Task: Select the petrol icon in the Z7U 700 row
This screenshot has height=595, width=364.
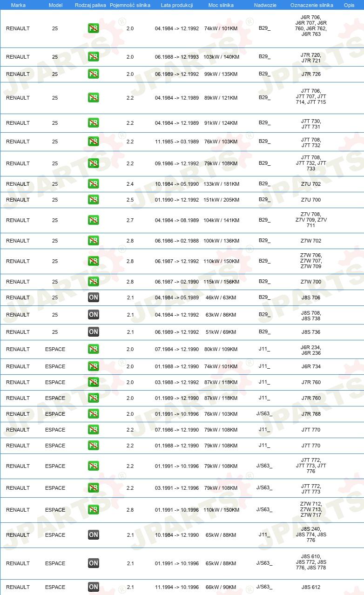Action: tap(94, 200)
